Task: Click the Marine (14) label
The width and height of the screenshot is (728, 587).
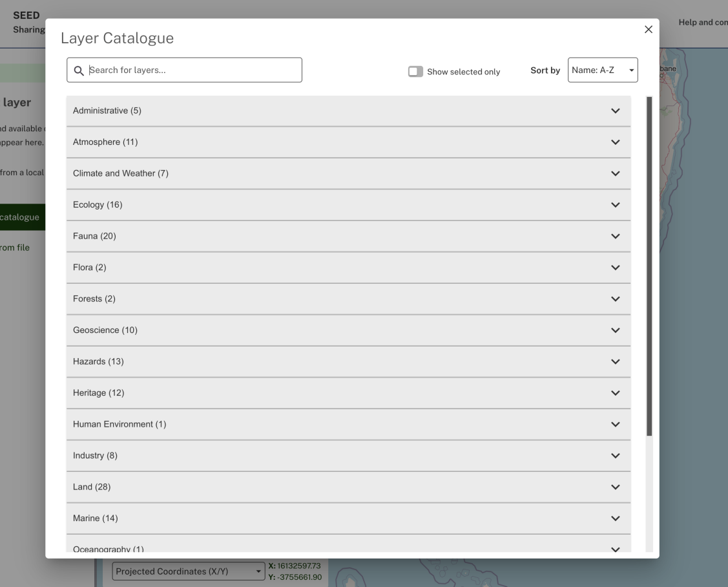Action: pos(96,518)
